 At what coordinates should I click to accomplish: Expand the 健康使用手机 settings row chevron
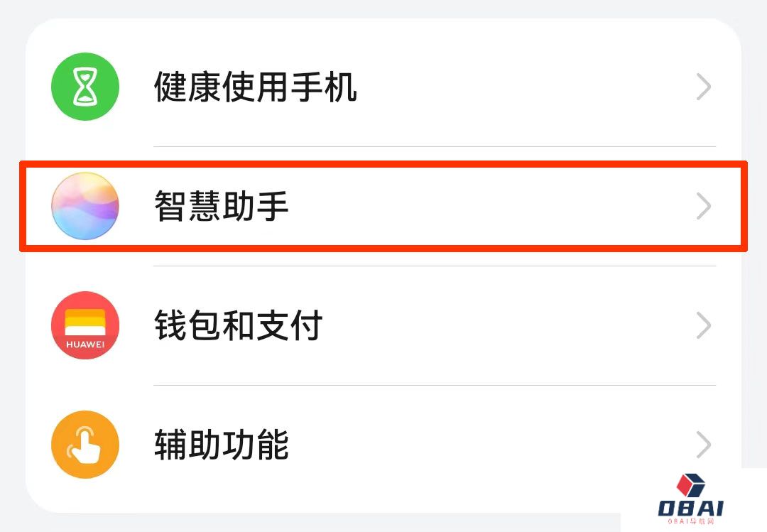(703, 87)
